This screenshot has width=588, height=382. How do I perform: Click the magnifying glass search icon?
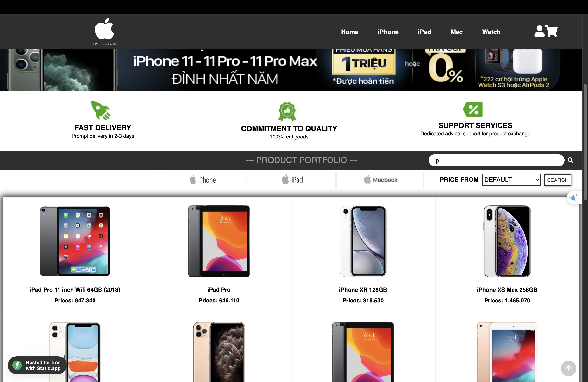coord(570,160)
